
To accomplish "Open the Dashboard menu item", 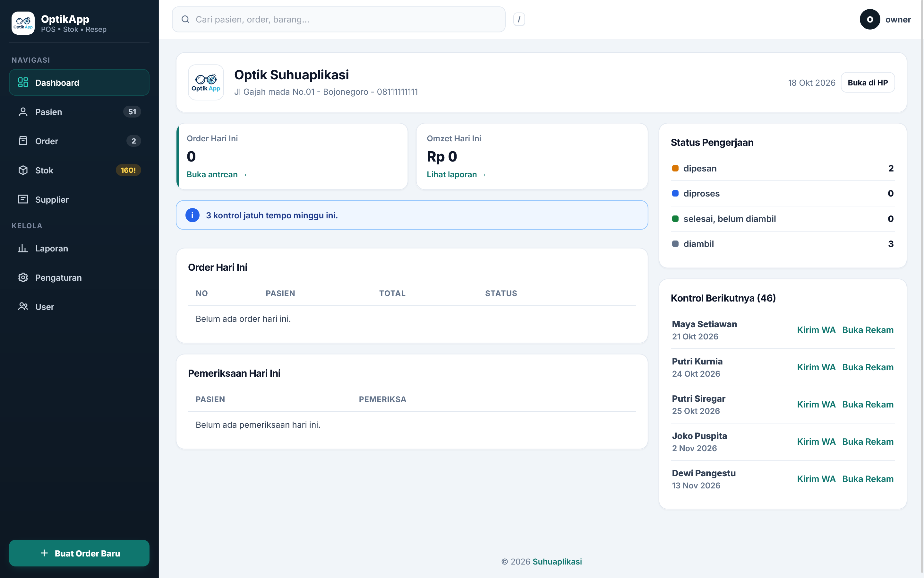I will (x=79, y=82).
